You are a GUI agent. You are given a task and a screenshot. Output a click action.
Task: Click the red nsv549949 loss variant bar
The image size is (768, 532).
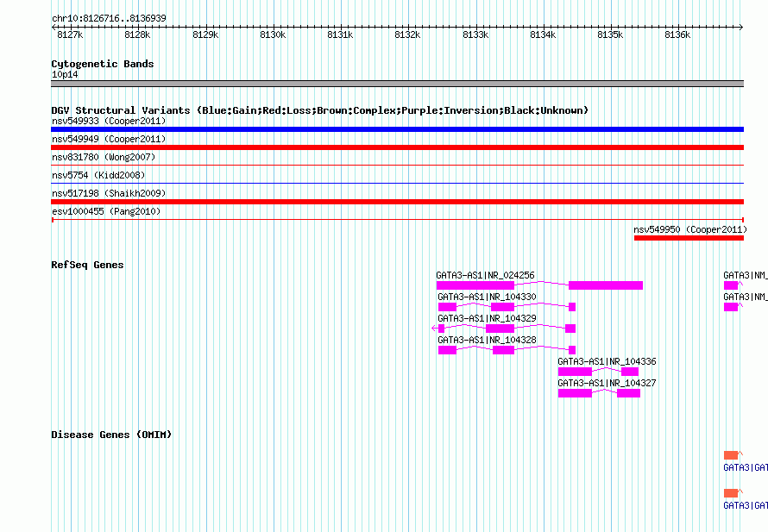tap(397, 147)
